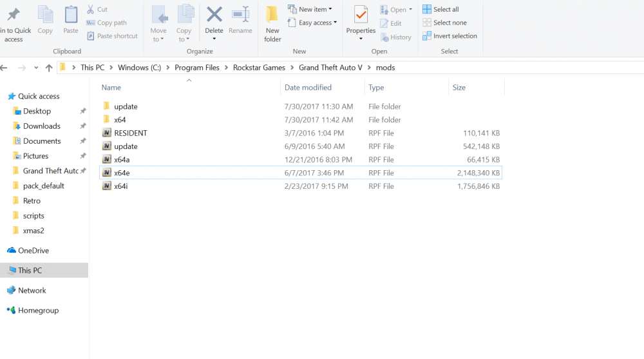This screenshot has height=359, width=644.
Task: Expand the Properties dropdown arrow
Action: point(361,39)
